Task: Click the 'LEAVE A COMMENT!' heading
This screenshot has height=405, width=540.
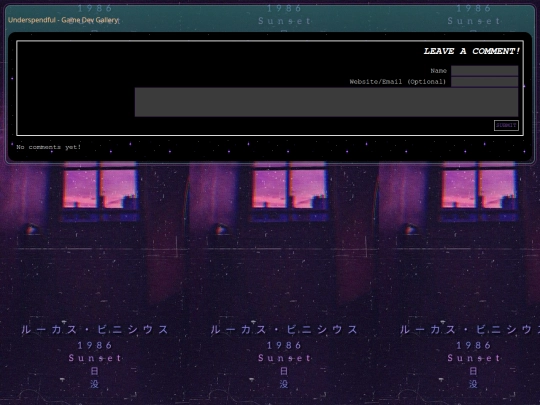Action: [472, 51]
